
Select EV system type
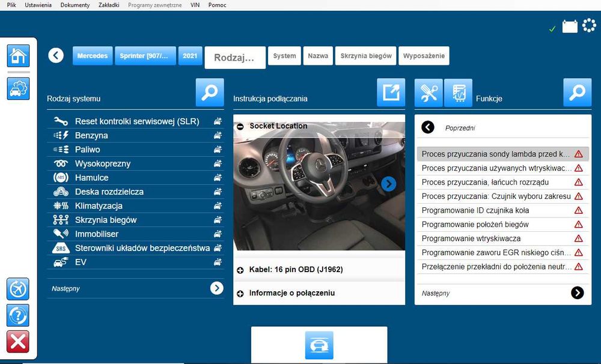tap(135, 262)
